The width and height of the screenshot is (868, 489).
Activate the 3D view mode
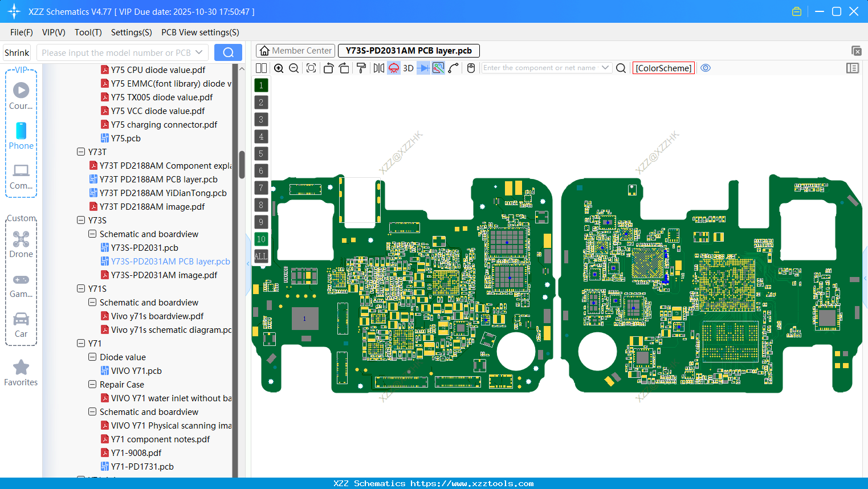(x=408, y=68)
